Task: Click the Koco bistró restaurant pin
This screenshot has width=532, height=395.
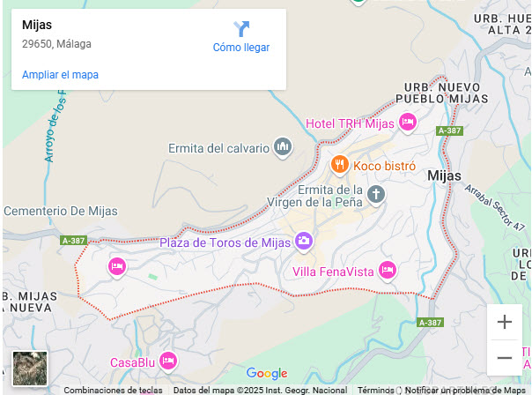Action: tap(339, 166)
